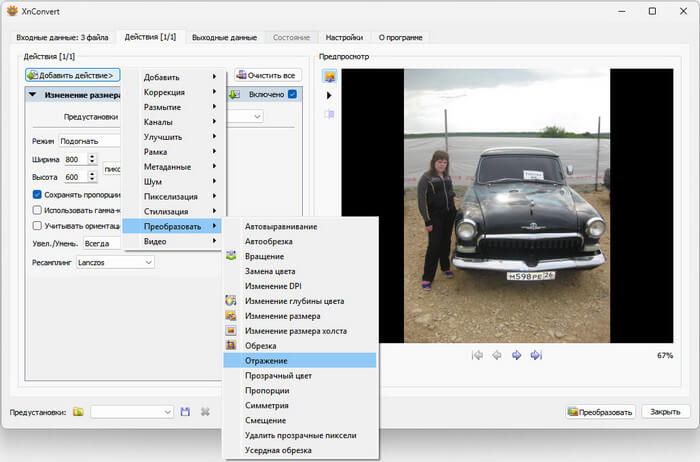Collapse the 'Изменение размера' action panel
The width and height of the screenshot is (700, 462).
click(x=33, y=95)
